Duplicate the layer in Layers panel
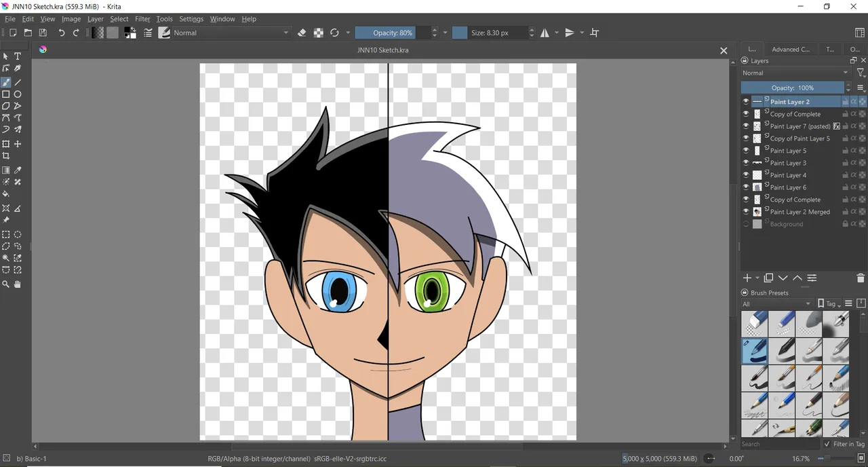The height and width of the screenshot is (467, 868). 768,278
